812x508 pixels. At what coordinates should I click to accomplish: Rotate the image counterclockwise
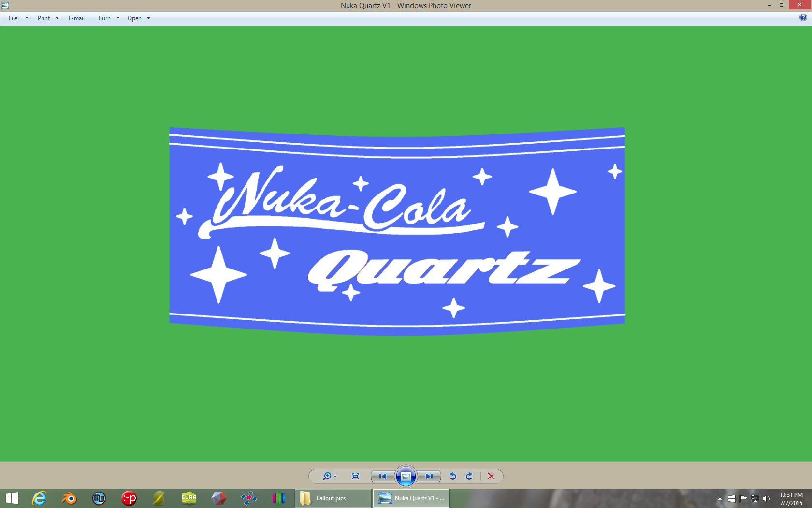pos(453,476)
